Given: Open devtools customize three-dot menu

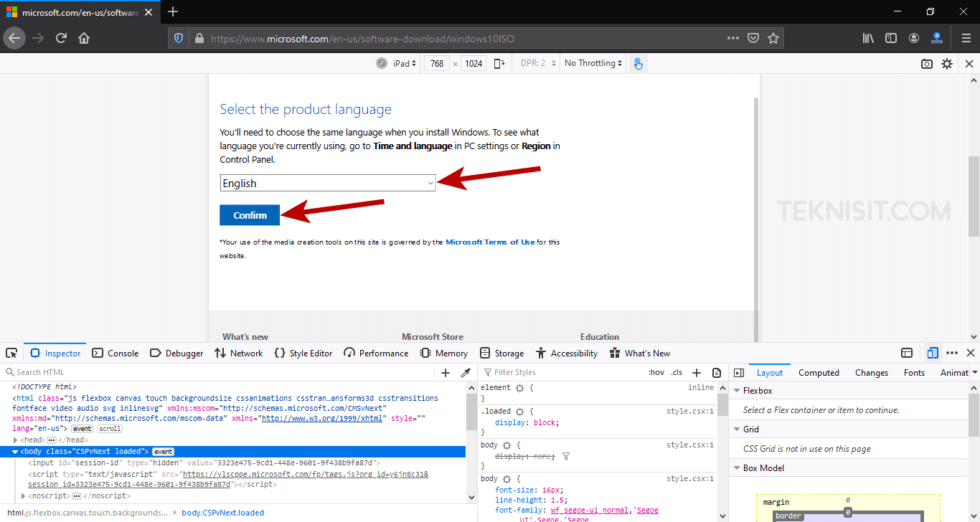Looking at the screenshot, I should (952, 353).
